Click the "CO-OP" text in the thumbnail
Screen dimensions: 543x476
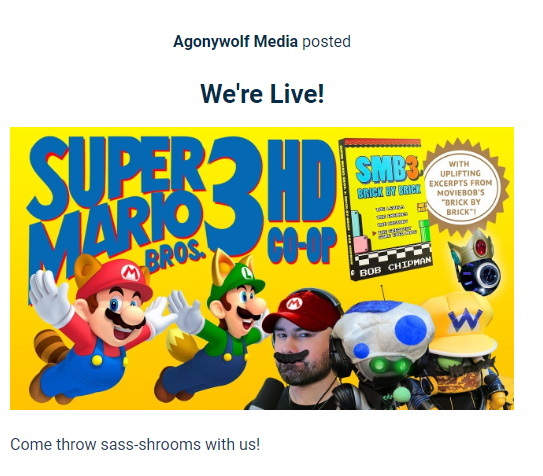(x=302, y=245)
